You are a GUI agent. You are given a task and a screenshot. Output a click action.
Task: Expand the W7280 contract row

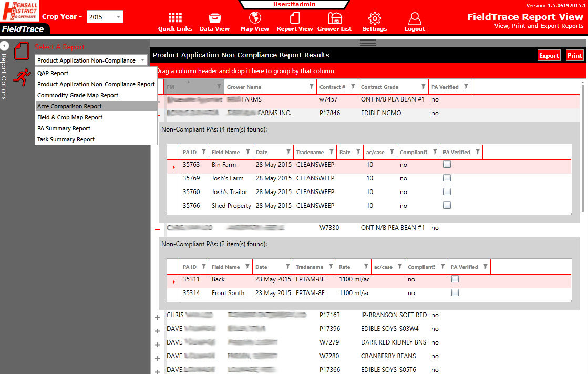[157, 359]
